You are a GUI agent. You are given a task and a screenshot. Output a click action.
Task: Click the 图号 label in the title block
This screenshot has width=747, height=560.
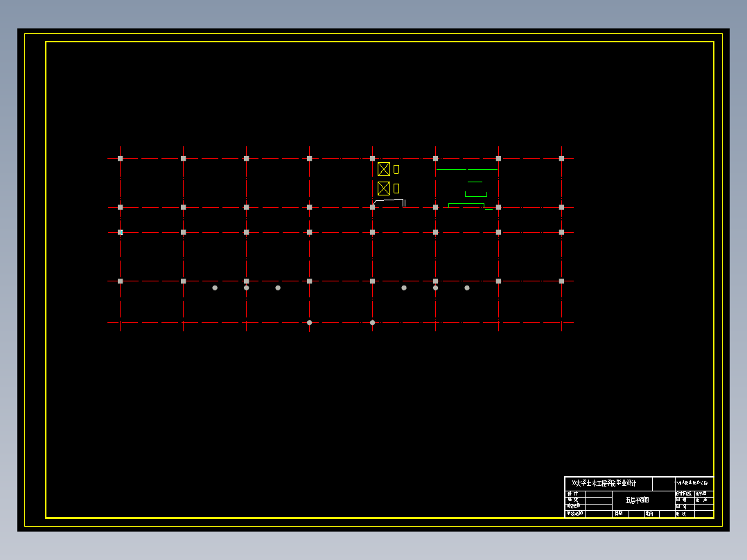681,507
